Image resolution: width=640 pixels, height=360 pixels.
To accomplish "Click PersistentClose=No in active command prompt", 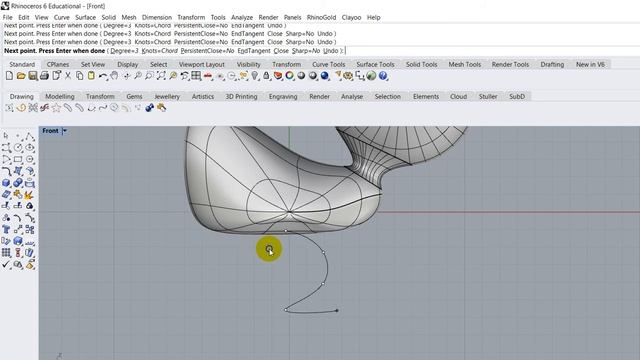I will [x=207, y=51].
